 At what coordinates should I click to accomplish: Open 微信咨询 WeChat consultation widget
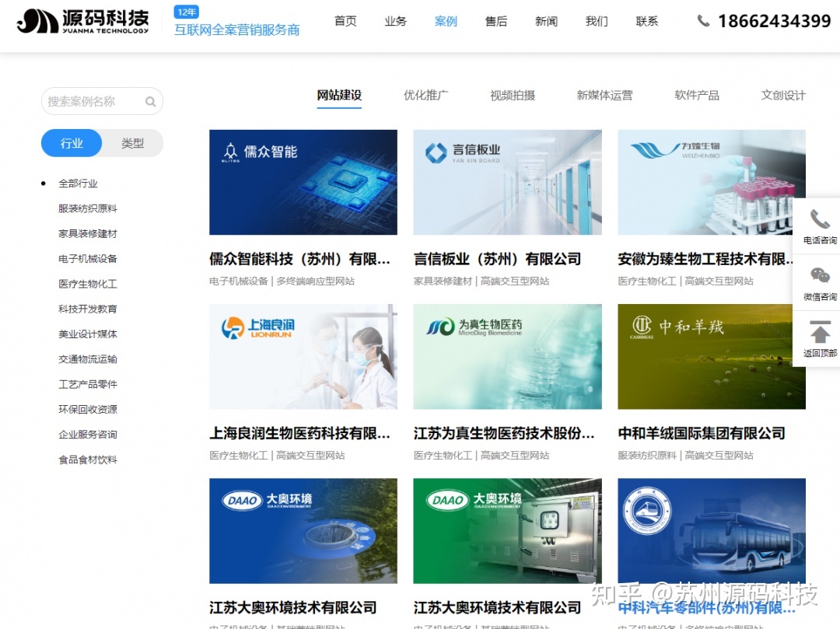coord(820,283)
